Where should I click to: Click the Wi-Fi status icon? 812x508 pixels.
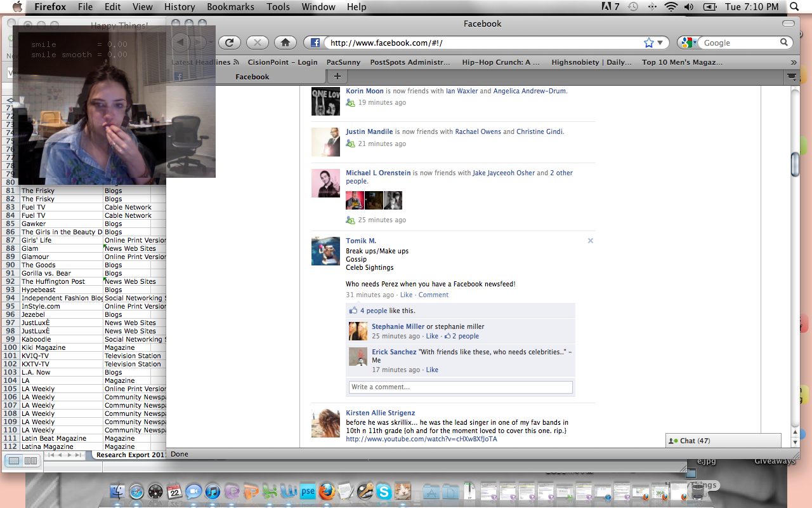point(671,7)
